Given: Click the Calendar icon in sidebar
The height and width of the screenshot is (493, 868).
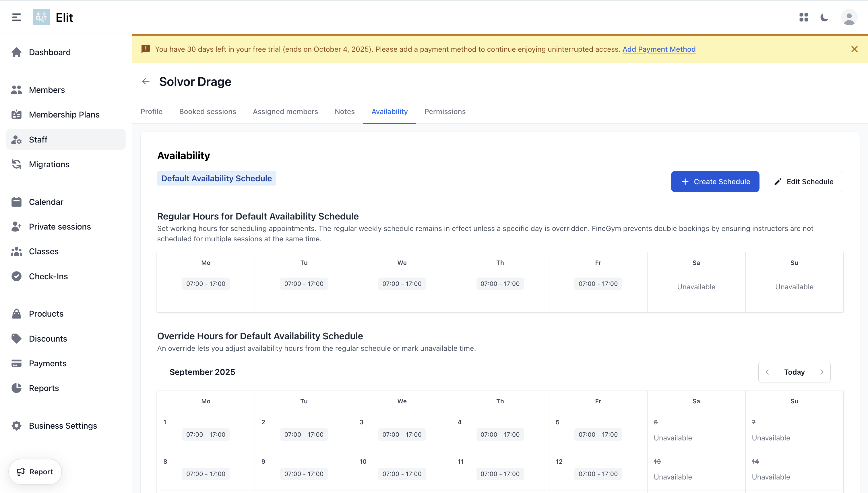Looking at the screenshot, I should [16, 202].
